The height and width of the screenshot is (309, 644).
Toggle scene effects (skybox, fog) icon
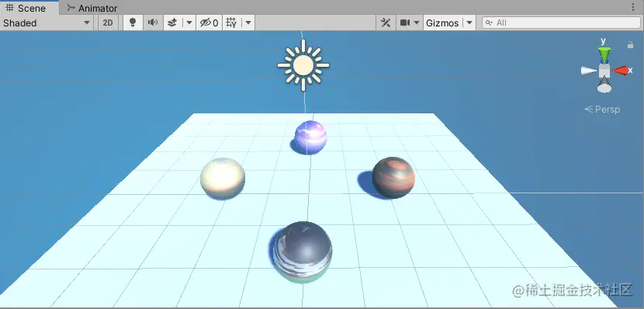point(172,23)
